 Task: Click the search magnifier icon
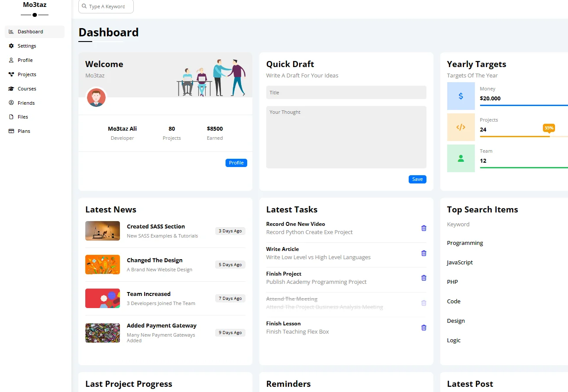[x=84, y=6]
